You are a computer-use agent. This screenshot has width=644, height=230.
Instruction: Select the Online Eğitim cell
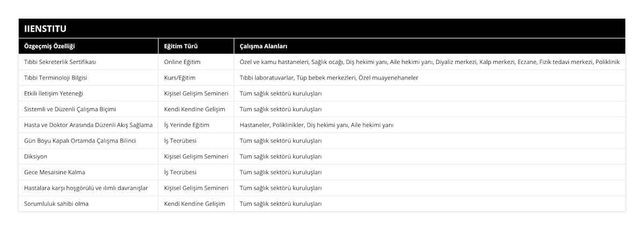point(182,62)
